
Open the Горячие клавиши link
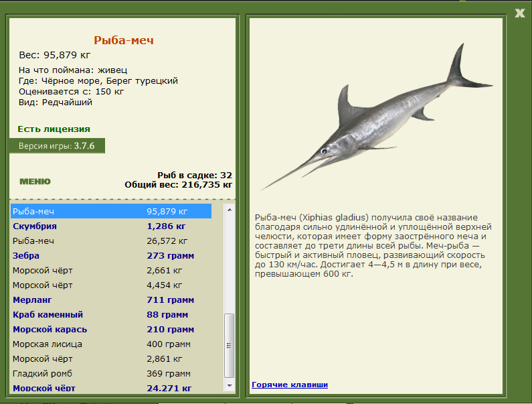point(290,385)
